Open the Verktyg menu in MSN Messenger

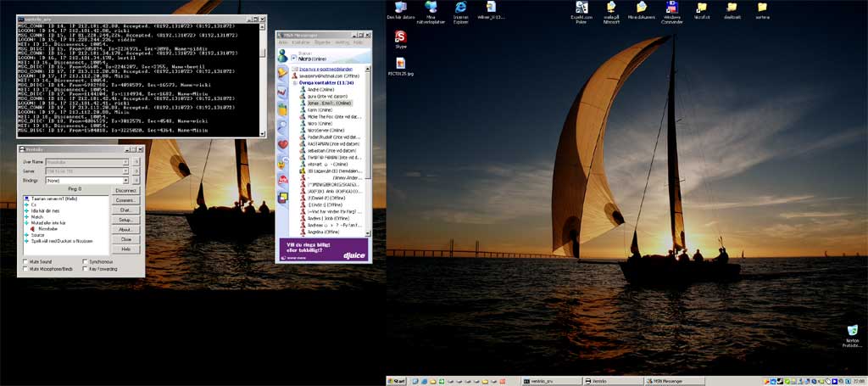click(x=342, y=42)
